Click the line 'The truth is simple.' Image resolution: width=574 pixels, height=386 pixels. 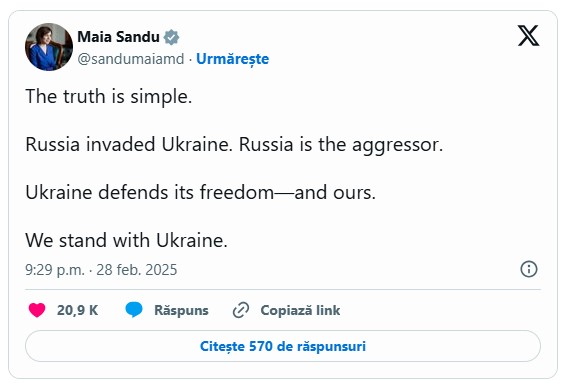coord(109,97)
